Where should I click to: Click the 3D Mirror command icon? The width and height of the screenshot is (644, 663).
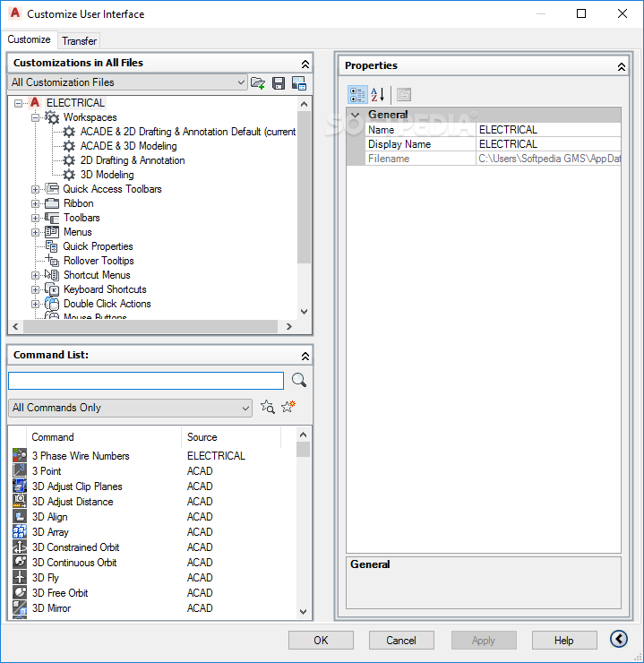(20, 607)
